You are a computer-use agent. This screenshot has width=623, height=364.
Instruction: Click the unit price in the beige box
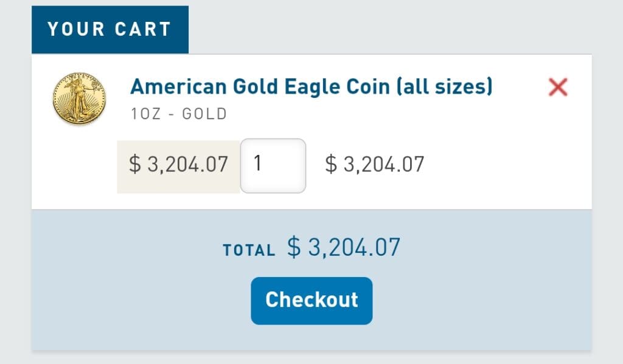[x=178, y=165]
